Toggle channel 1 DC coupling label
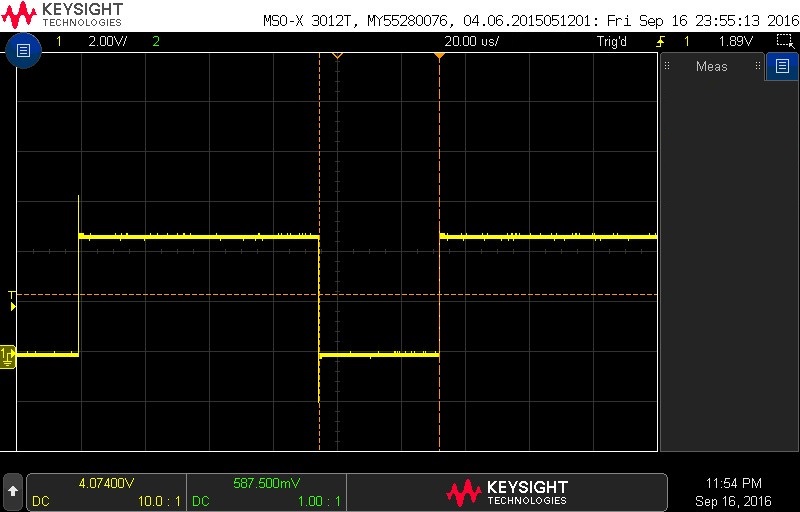This screenshot has width=800, height=512. point(41,501)
